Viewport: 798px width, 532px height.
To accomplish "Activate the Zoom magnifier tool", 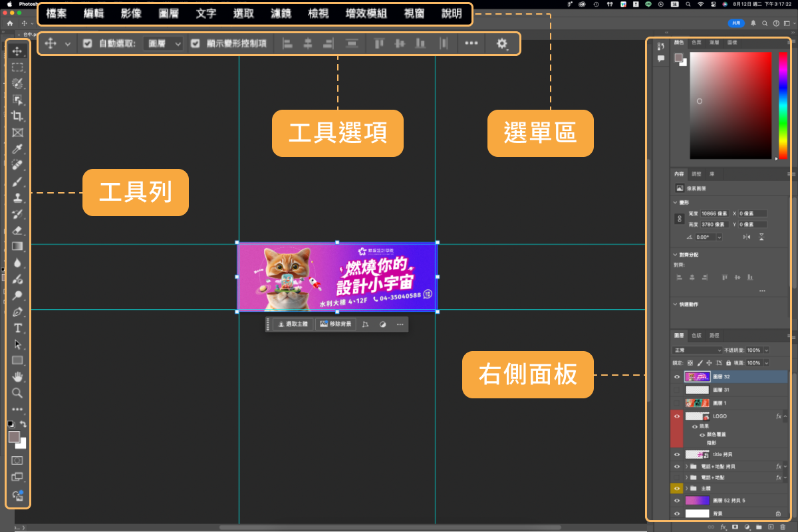I will [x=18, y=393].
